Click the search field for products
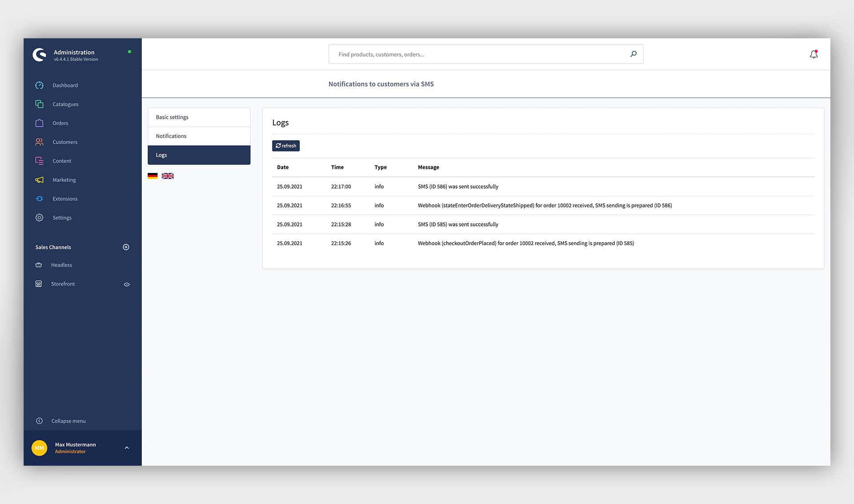 click(x=486, y=54)
